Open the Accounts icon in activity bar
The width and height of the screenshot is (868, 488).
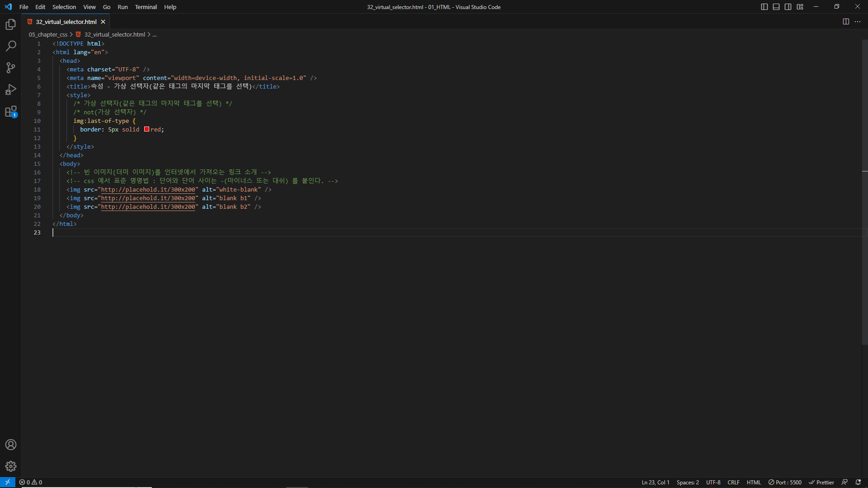point(11,445)
